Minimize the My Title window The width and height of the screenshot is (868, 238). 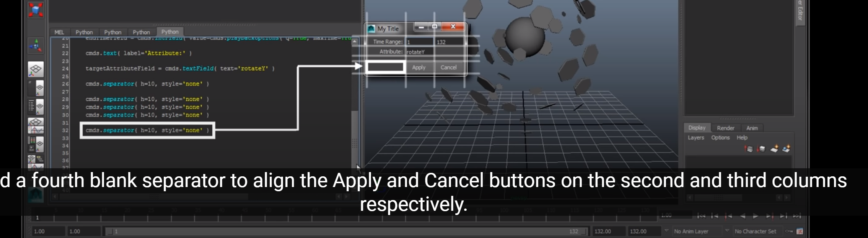pyautogui.click(x=421, y=27)
